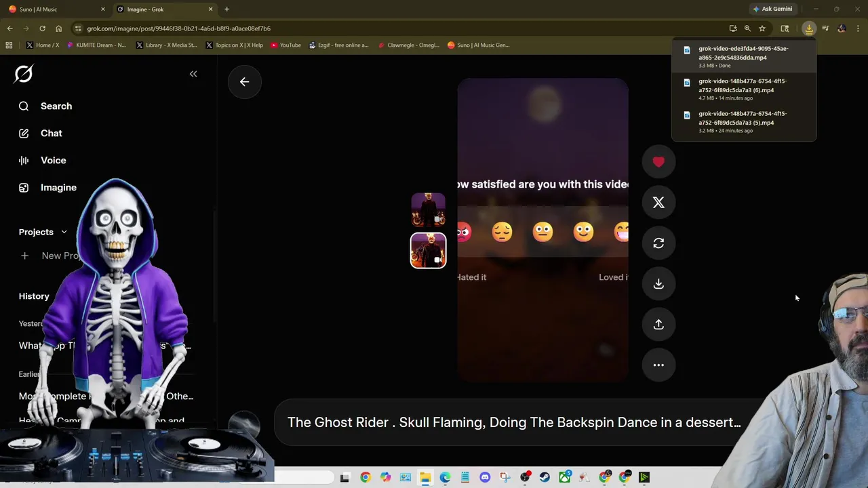Image resolution: width=868 pixels, height=488 pixels.
Task: Like the video with the heart icon
Action: [x=658, y=162]
